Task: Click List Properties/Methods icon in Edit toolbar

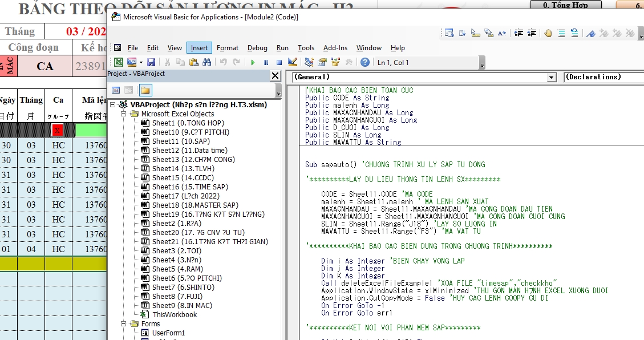Action: 449,33
